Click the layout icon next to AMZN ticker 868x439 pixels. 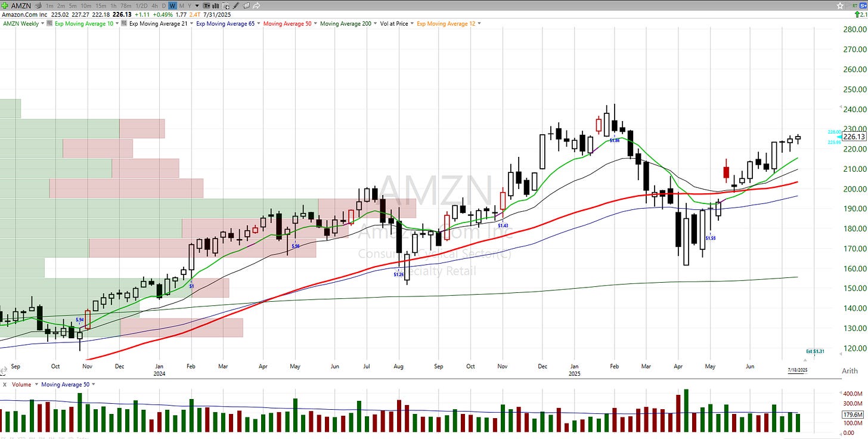39,6
